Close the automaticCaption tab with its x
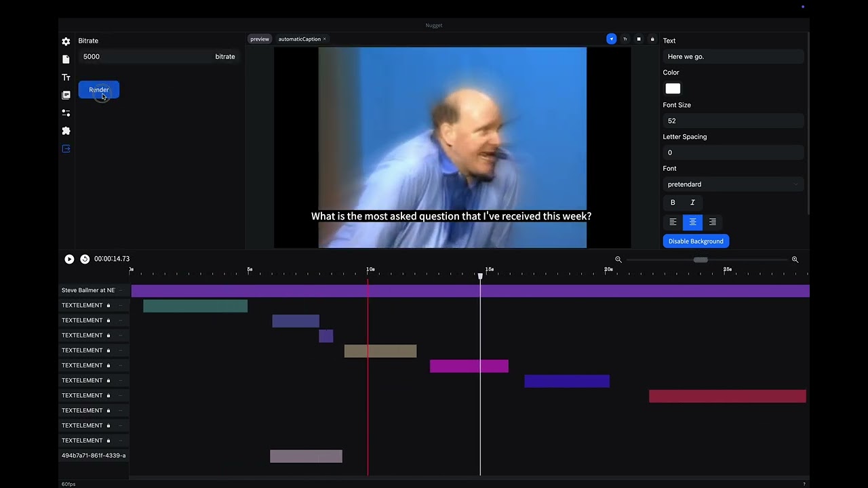 click(x=324, y=39)
